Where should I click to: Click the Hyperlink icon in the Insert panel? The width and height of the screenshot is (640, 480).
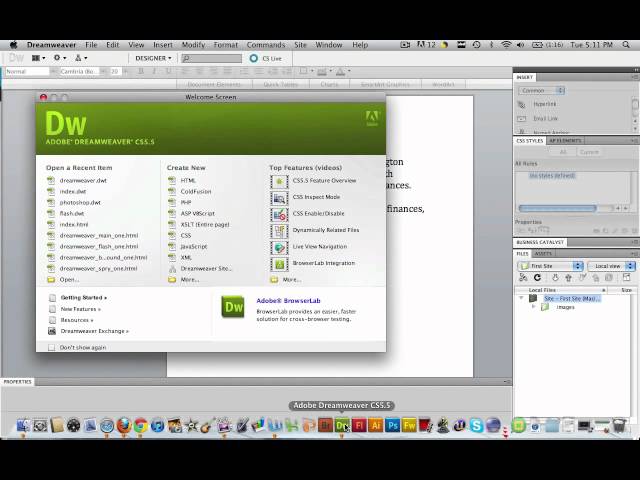522,104
